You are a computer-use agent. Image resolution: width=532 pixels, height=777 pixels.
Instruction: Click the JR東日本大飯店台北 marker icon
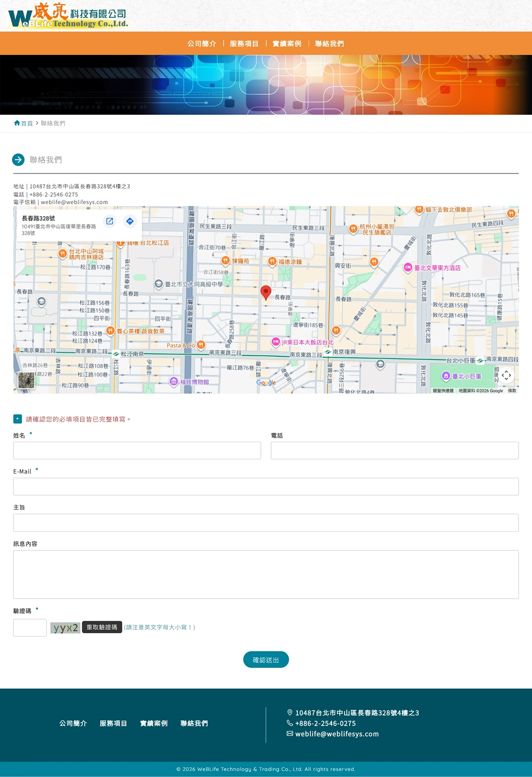point(276,342)
